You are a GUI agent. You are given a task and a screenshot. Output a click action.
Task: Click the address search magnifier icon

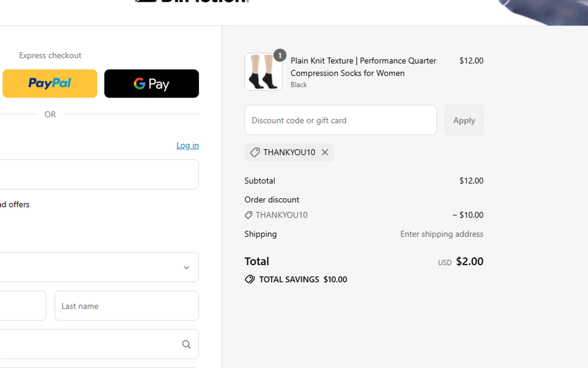tap(187, 344)
